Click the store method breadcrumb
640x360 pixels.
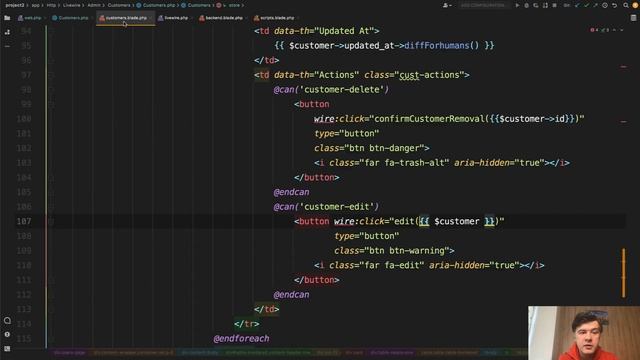[230, 5]
